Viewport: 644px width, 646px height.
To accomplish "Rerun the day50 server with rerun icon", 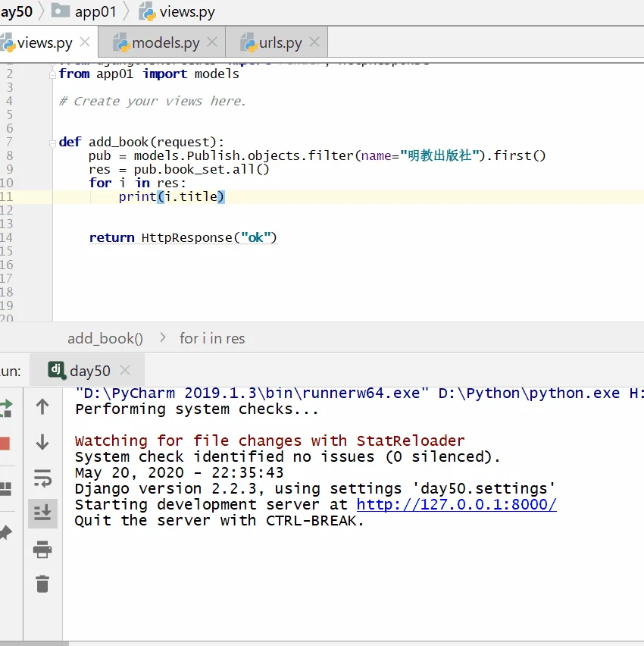I will (x=6, y=408).
